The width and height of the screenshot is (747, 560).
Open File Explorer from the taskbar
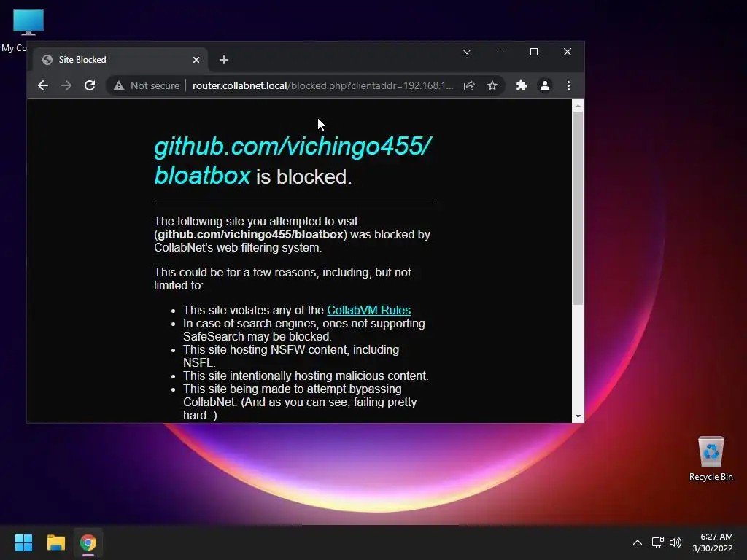pyautogui.click(x=55, y=542)
